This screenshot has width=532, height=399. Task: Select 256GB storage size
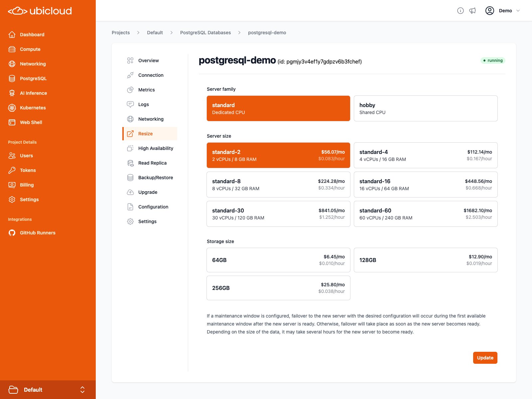(278, 288)
